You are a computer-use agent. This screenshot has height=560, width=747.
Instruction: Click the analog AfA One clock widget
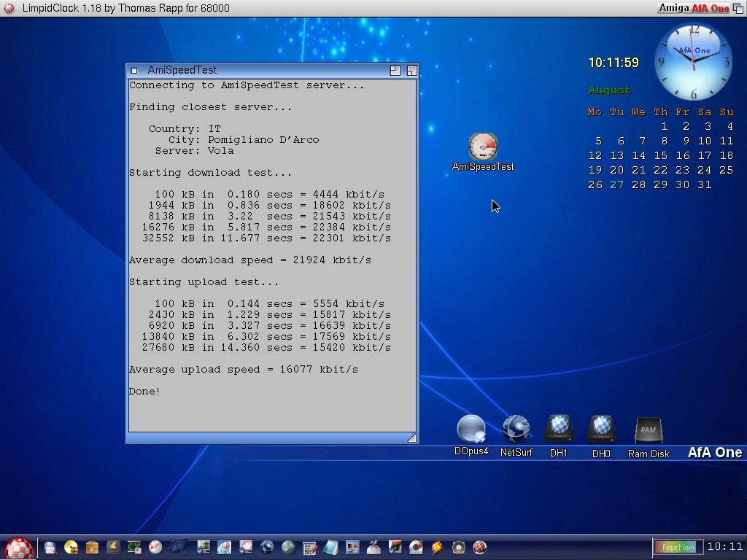[x=693, y=61]
